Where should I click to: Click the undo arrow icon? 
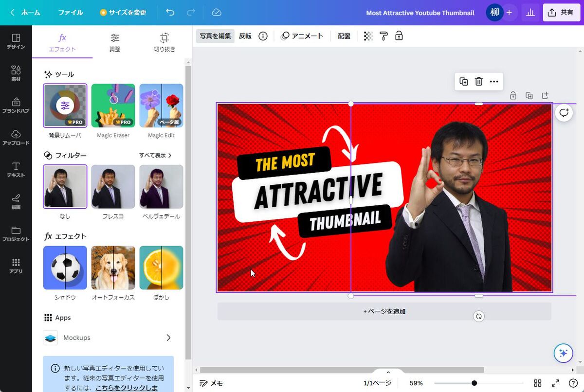click(x=170, y=13)
